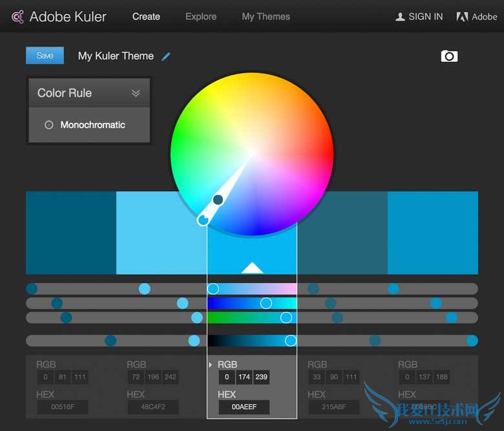Click the RGB value 72 of second swatch
Image resolution: width=504 pixels, height=431 pixels.
tap(136, 377)
